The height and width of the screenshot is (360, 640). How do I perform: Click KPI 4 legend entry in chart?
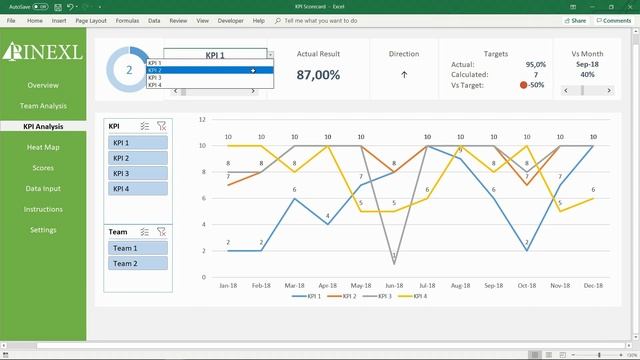413,296
